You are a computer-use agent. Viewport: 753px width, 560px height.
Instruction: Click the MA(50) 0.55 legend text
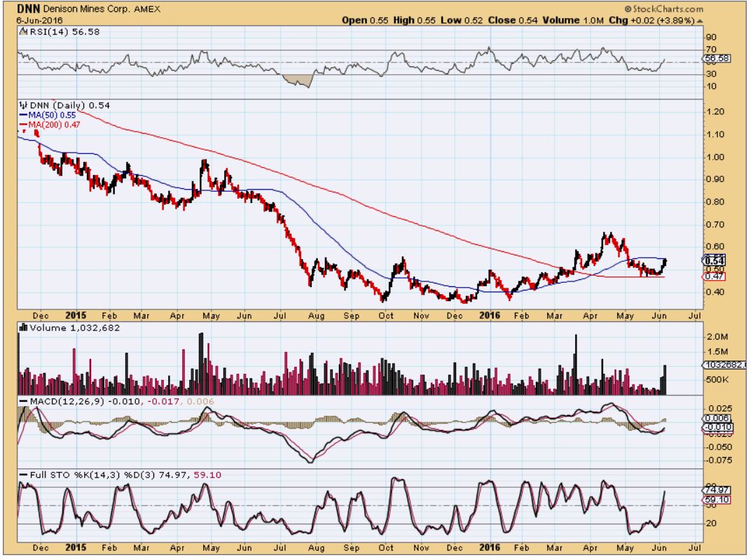tap(52, 115)
